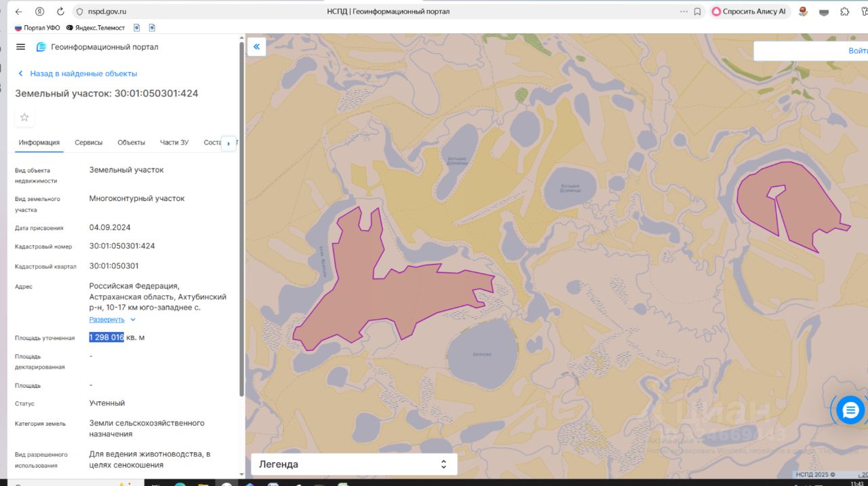868x486 pixels.
Task: Click the parcel title heading 30:01:050301:424
Action: 106,94
